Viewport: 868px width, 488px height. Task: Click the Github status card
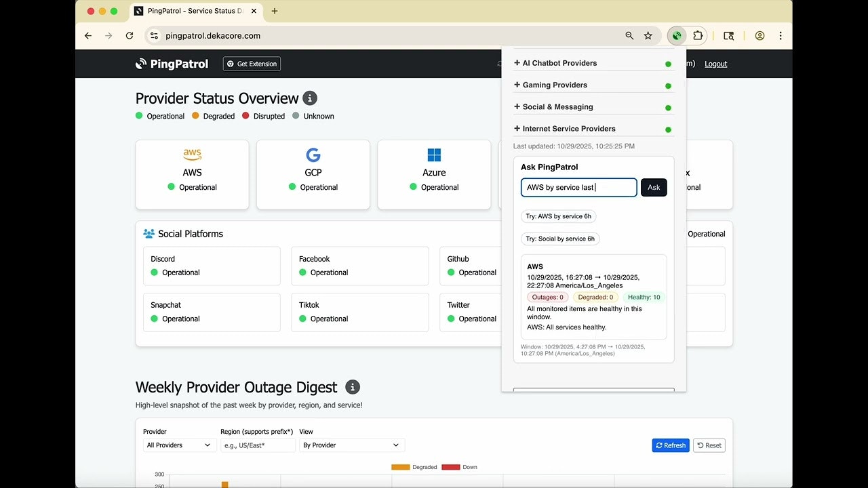(471, 266)
